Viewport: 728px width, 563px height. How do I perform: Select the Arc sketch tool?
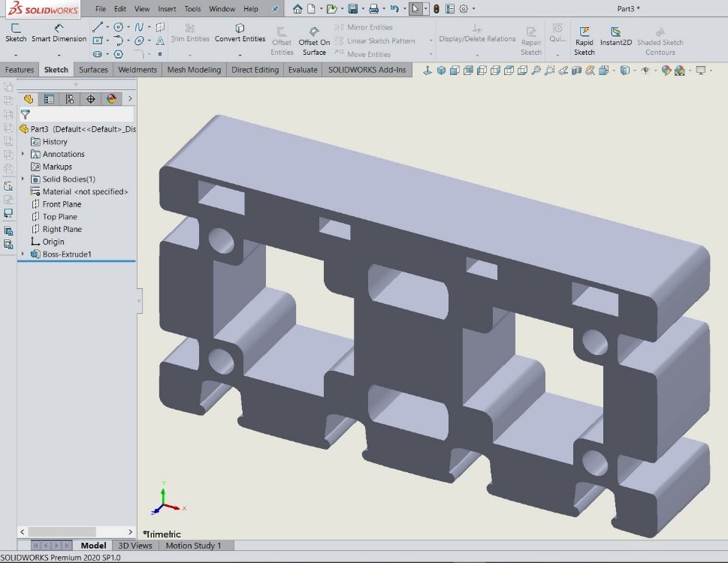[x=119, y=41]
